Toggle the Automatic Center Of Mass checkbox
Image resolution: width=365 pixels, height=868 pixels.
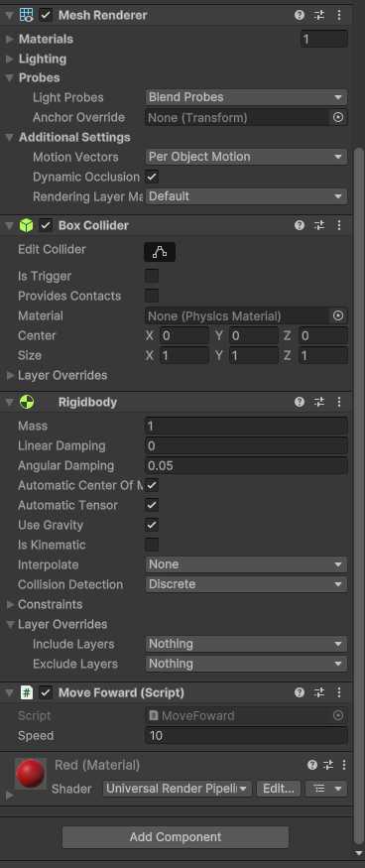click(x=152, y=485)
